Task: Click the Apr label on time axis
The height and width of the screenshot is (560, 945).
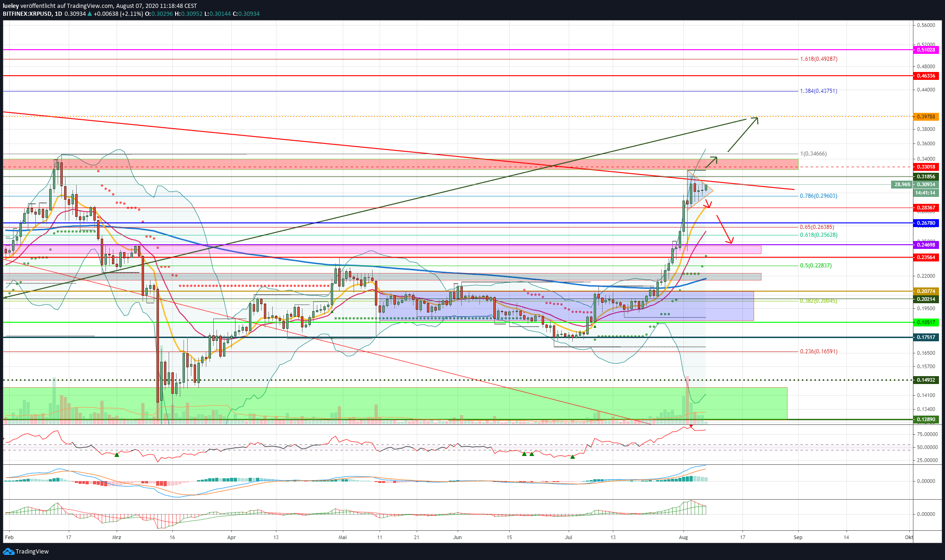Action: click(x=231, y=537)
